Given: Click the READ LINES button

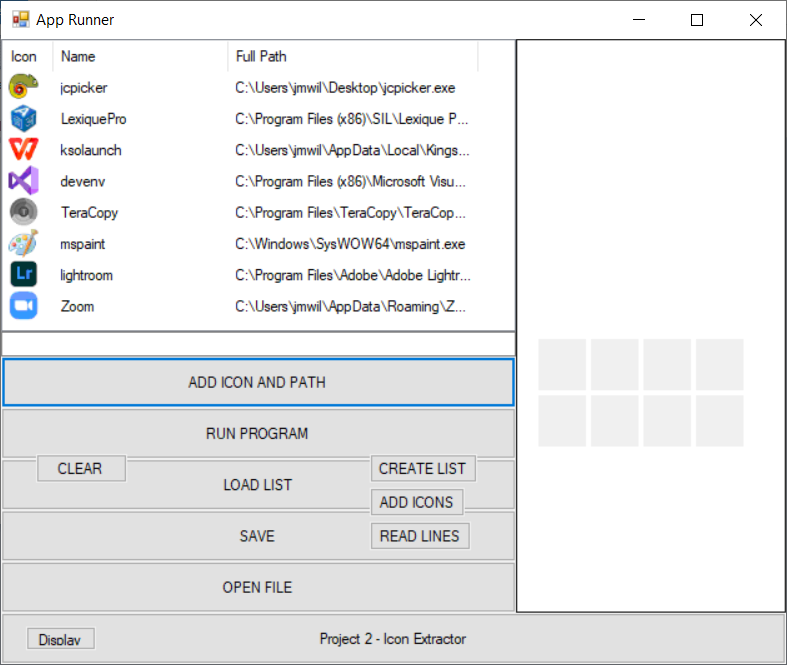Looking at the screenshot, I should point(420,536).
